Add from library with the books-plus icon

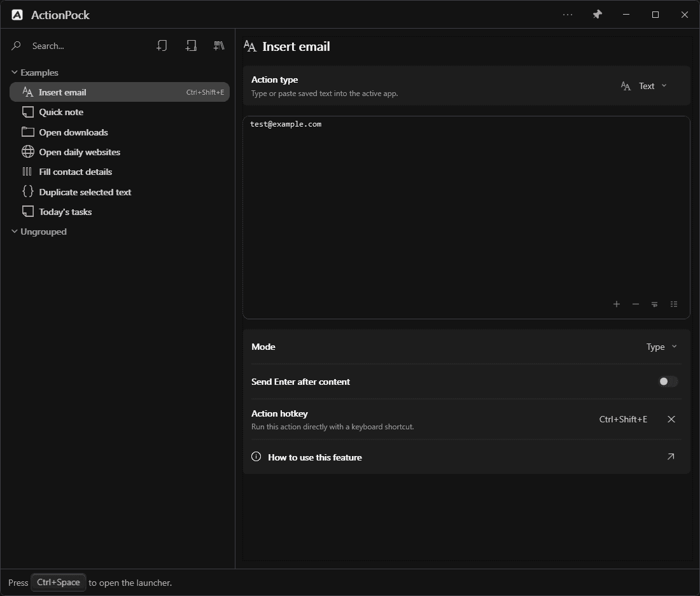(x=219, y=46)
